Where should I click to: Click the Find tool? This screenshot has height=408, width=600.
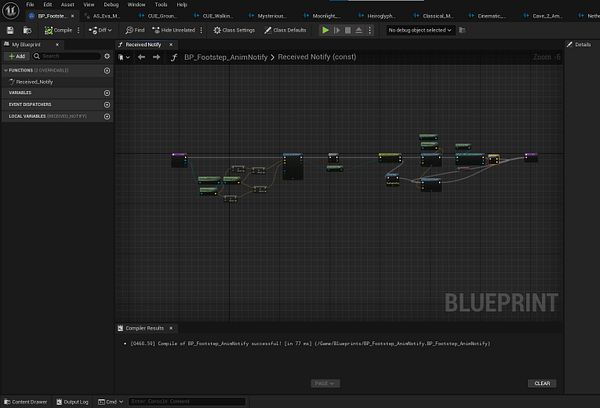(x=135, y=30)
